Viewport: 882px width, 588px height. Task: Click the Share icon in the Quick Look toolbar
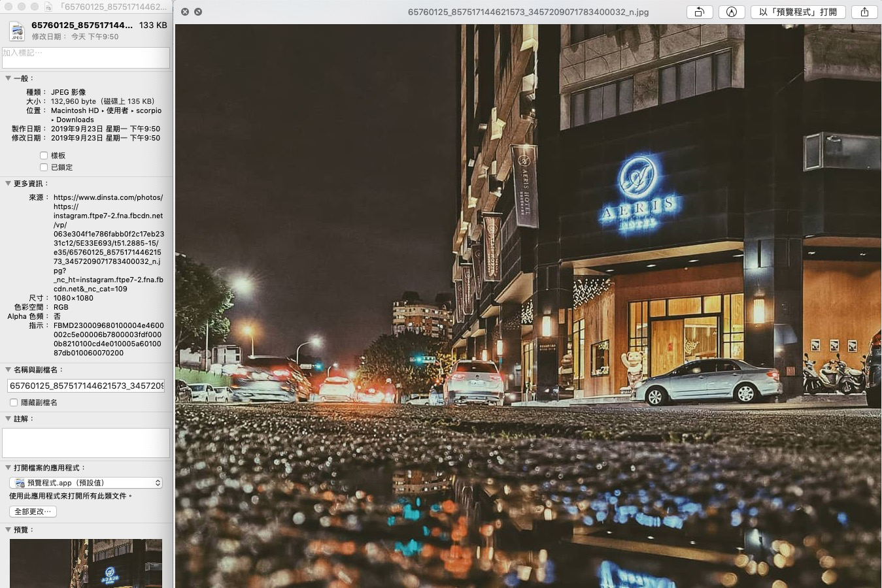tap(864, 12)
